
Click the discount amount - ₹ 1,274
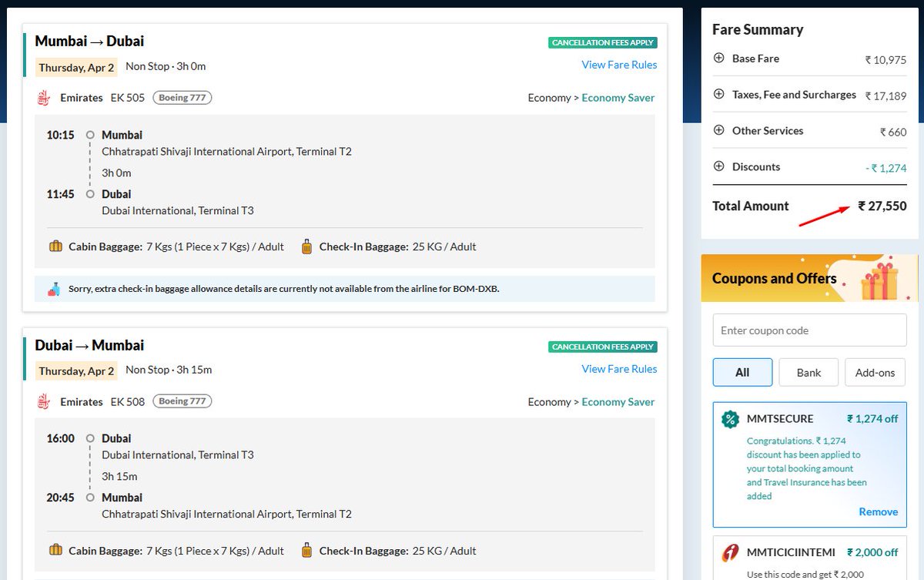(x=885, y=169)
